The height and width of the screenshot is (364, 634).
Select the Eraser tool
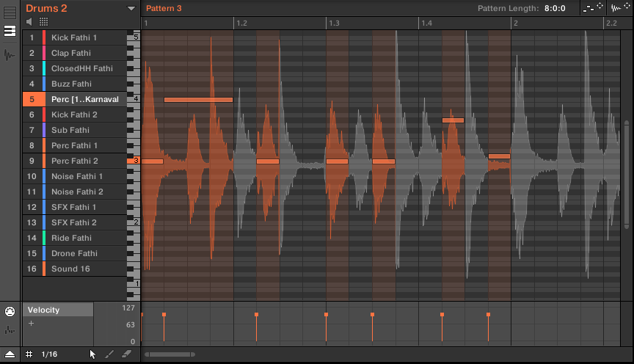pos(125,354)
